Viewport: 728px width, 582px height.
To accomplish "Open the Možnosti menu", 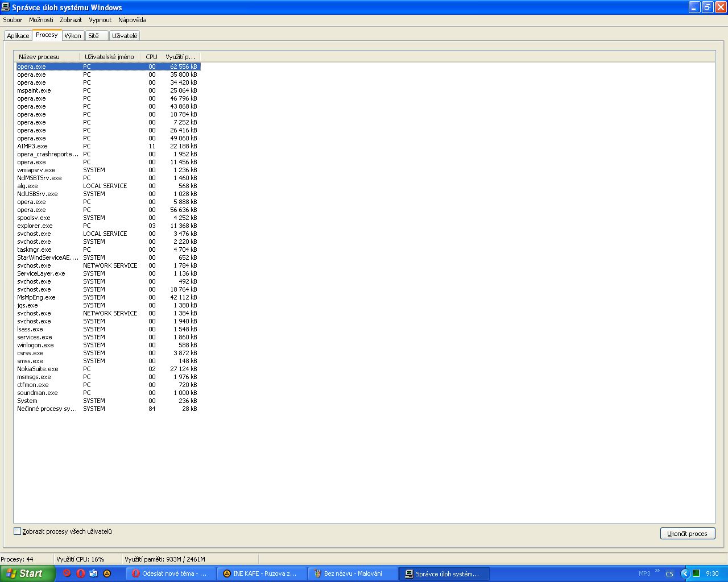I will tap(41, 20).
